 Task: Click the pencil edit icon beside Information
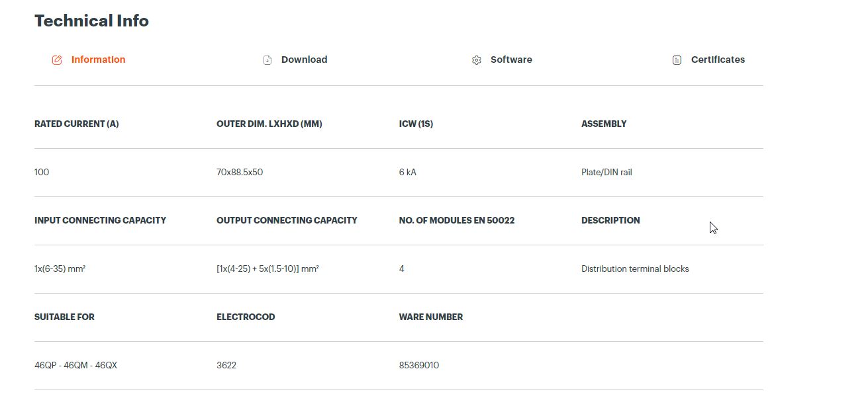(x=57, y=60)
